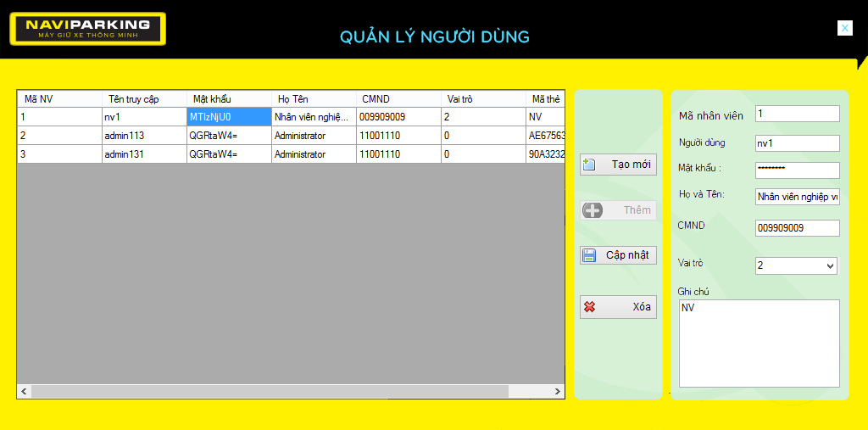This screenshot has width=868, height=430.
Task: Click the Cập nhật button label
Action: coord(628,255)
